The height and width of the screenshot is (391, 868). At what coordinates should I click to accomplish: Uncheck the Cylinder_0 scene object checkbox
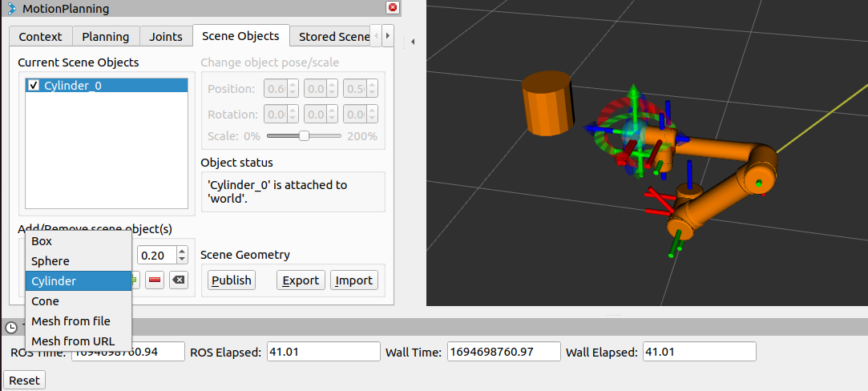click(x=34, y=85)
